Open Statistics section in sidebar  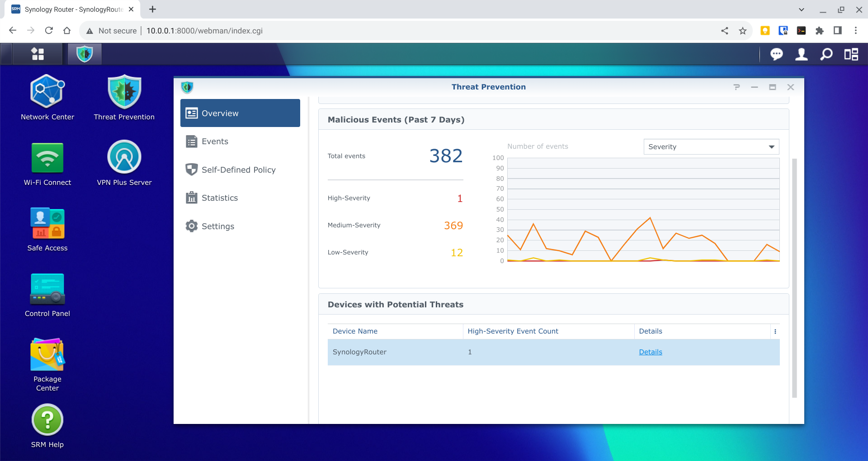240,198
